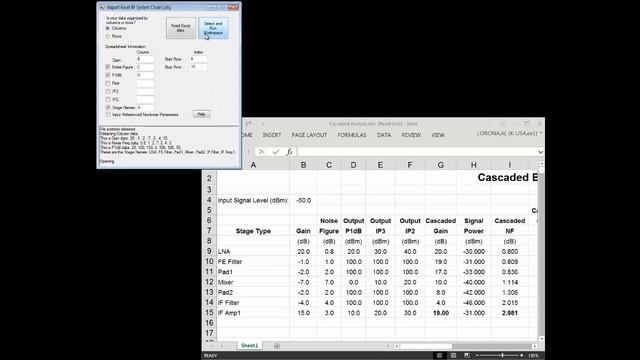Select the Column radio option
This screenshot has width=640, height=360.
click(108, 29)
